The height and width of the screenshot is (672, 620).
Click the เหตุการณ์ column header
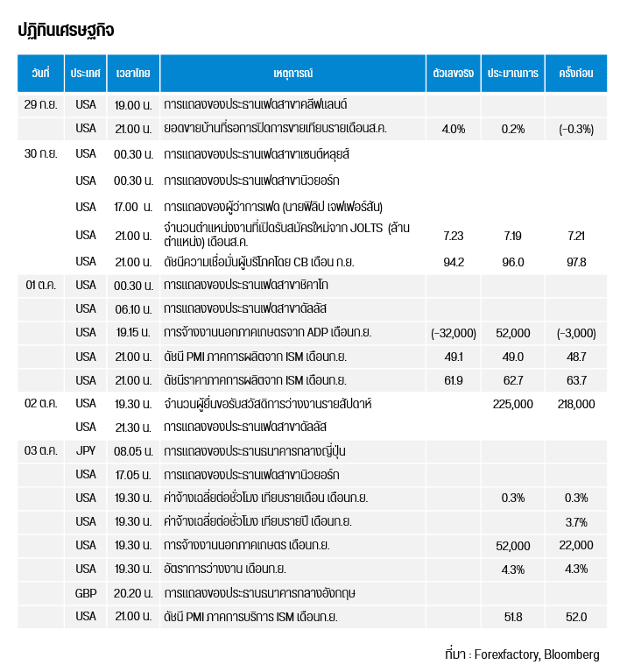pyautogui.click(x=292, y=74)
